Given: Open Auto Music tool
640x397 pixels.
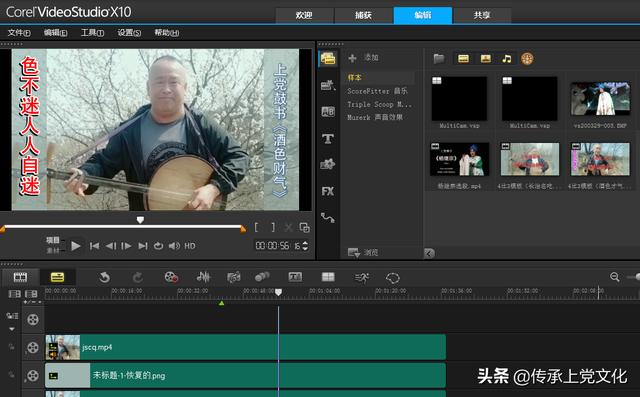Looking at the screenshot, I should tap(233, 278).
